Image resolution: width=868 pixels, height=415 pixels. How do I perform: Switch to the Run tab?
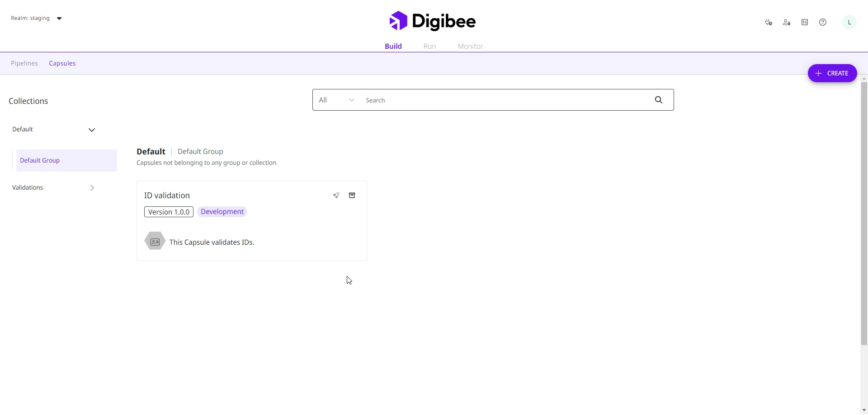[429, 46]
